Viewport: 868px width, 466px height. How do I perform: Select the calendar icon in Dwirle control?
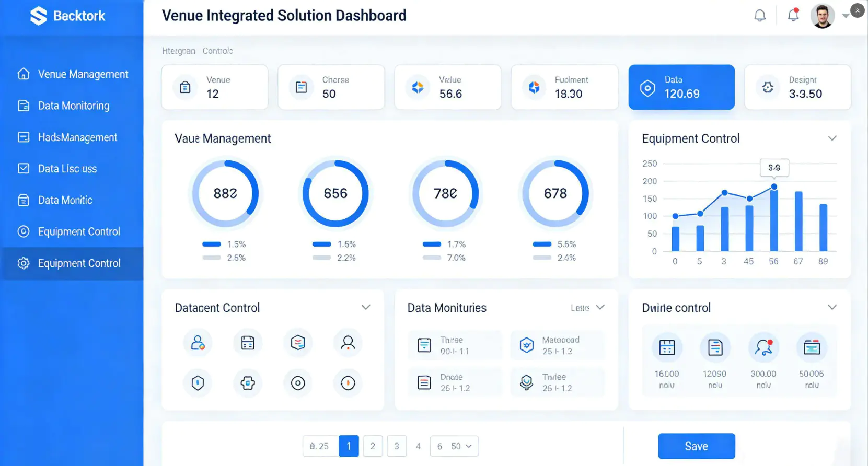pos(667,347)
